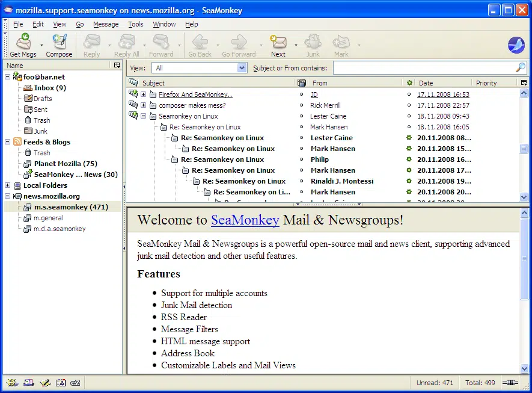Click the message list vertical scrollbar thumb

pos(524,149)
